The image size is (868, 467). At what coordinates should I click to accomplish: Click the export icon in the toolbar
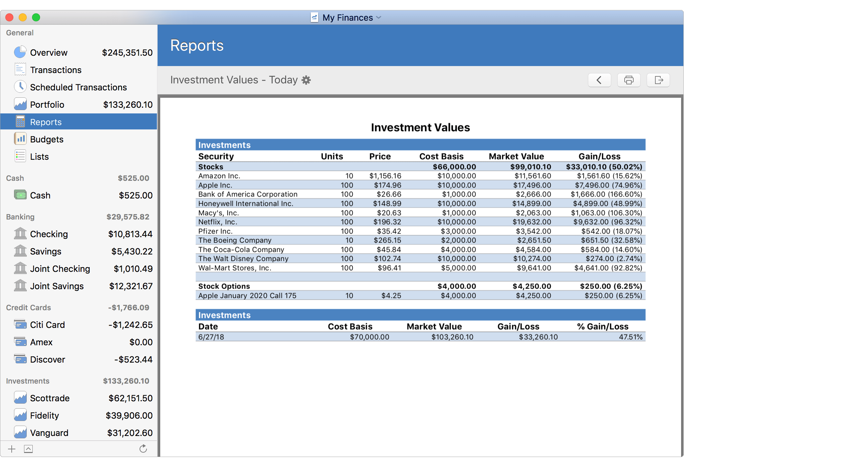[x=658, y=80]
